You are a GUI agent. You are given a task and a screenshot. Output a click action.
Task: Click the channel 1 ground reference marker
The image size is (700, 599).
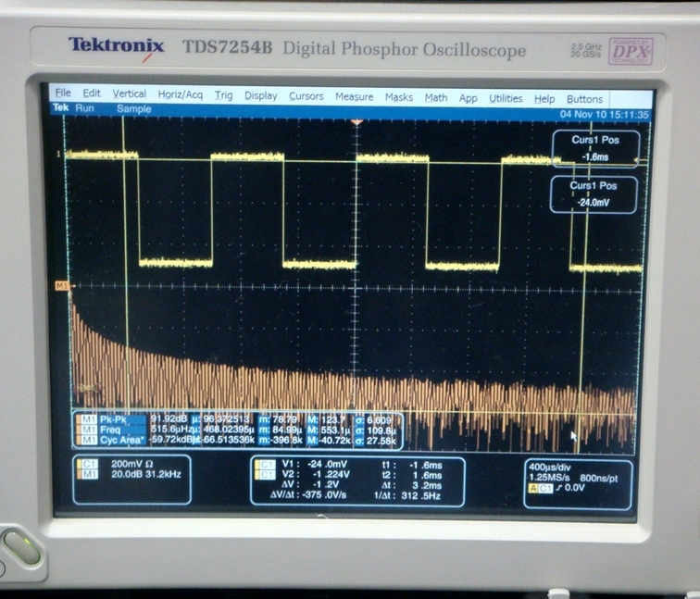pyautogui.click(x=58, y=154)
